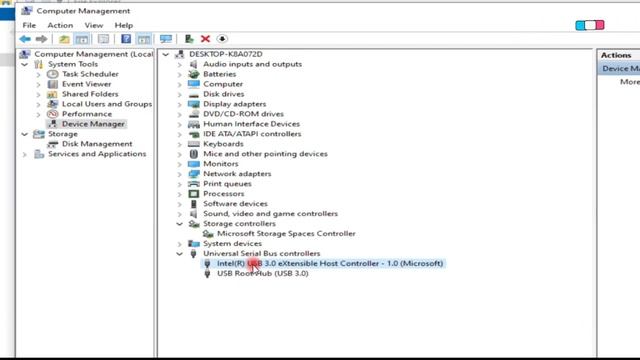Collapse the Universal Serial Bus controllers node

180,254
